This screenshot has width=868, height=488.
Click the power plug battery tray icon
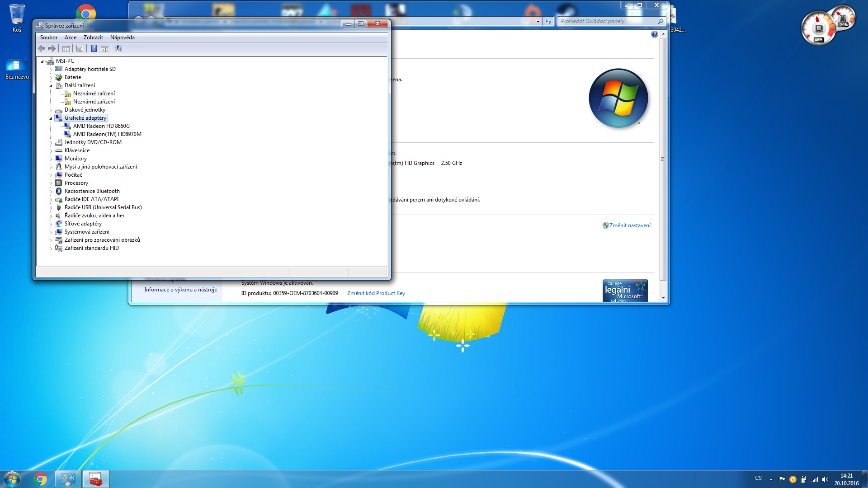pos(803,479)
